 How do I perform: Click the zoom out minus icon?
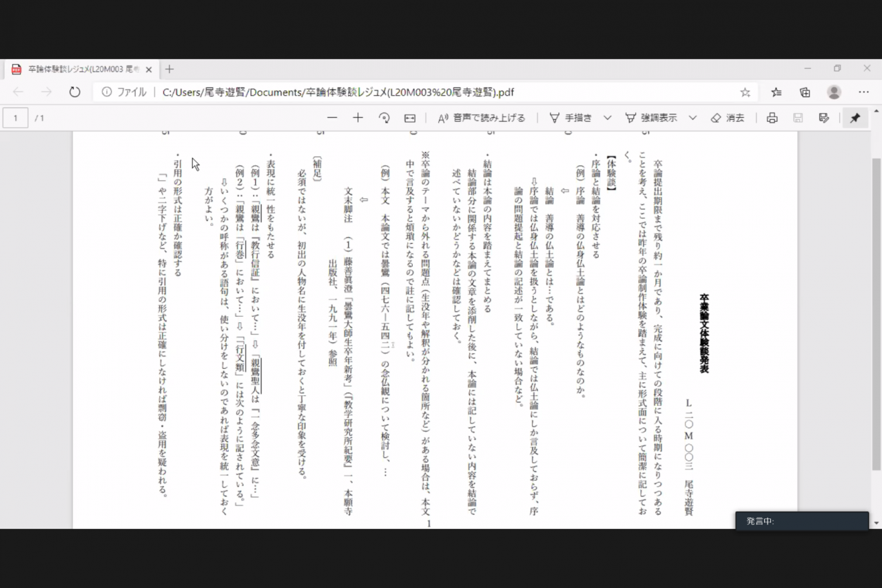click(332, 118)
